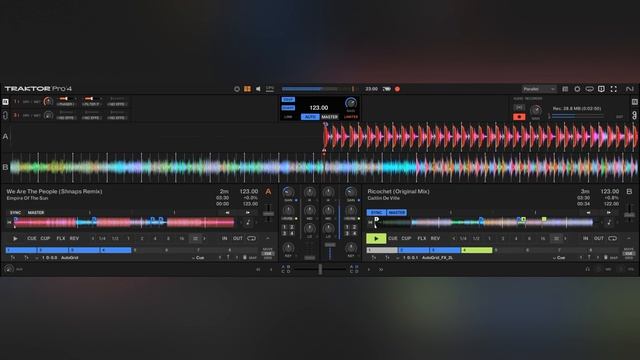Toggle the loop active icon on Deck B

point(612,238)
